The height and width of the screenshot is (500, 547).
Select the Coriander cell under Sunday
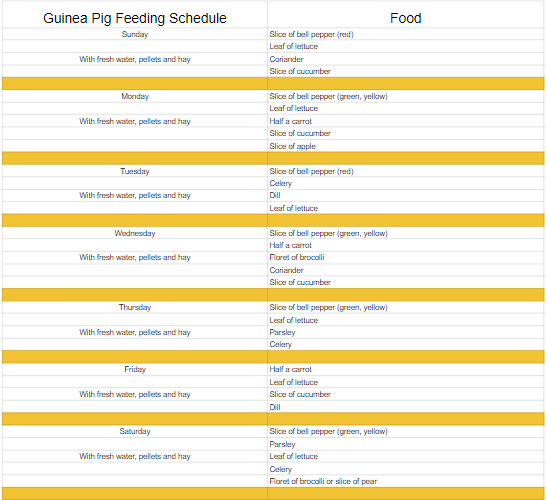[406, 59]
